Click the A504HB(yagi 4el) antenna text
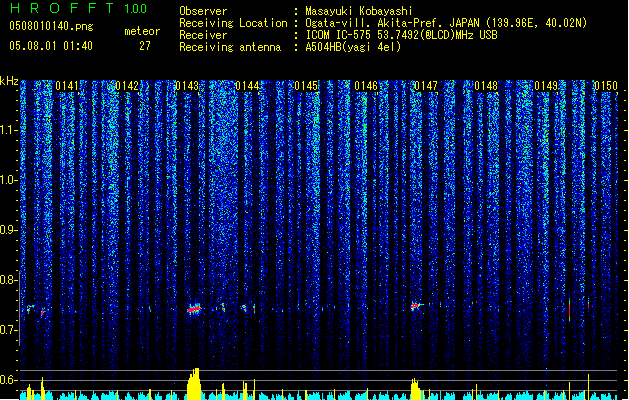629x400 pixels. point(353,47)
